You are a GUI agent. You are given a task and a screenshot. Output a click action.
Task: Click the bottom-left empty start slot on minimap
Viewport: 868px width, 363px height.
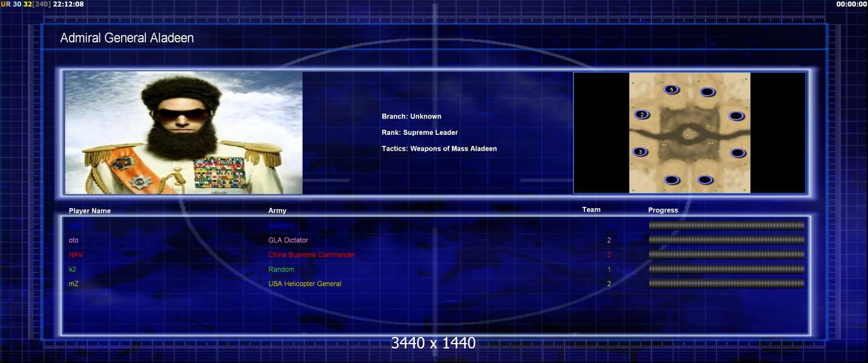click(672, 180)
